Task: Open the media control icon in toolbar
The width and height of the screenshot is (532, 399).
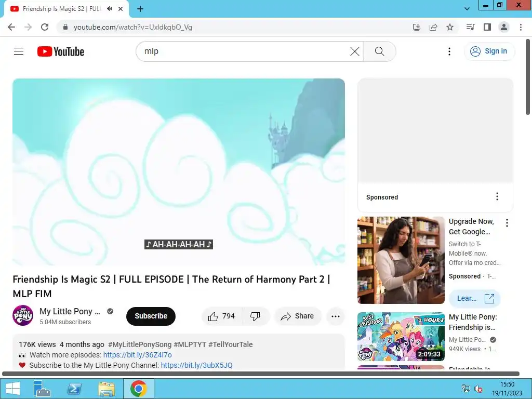Action: point(470,27)
